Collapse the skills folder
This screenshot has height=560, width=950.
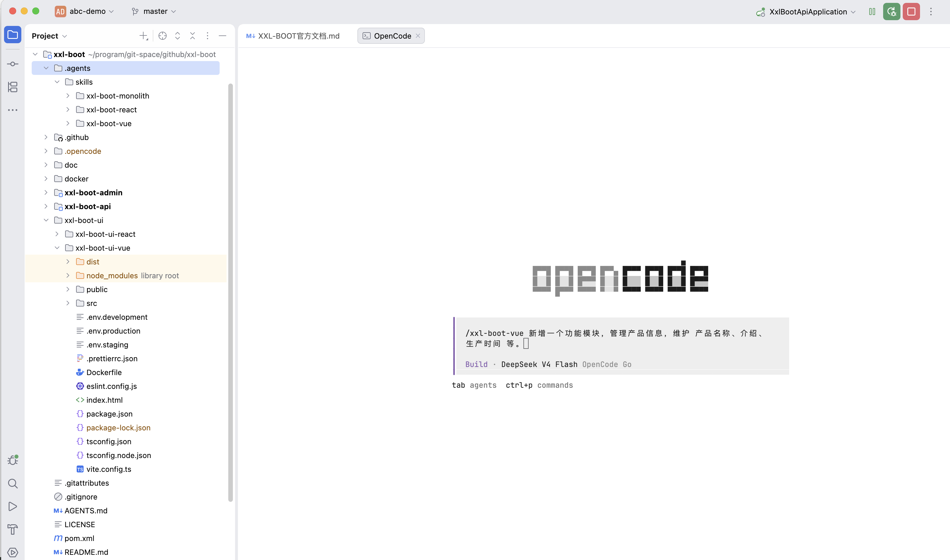[57, 82]
